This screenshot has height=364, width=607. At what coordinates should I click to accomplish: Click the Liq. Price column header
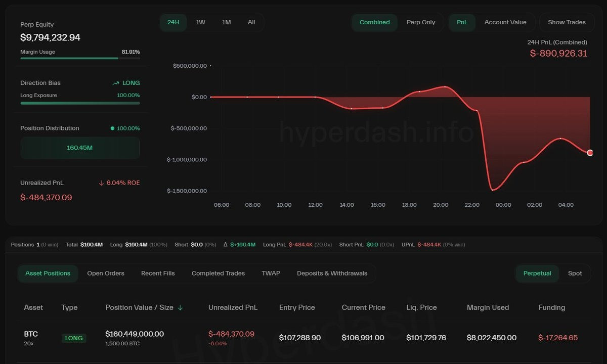421,307
